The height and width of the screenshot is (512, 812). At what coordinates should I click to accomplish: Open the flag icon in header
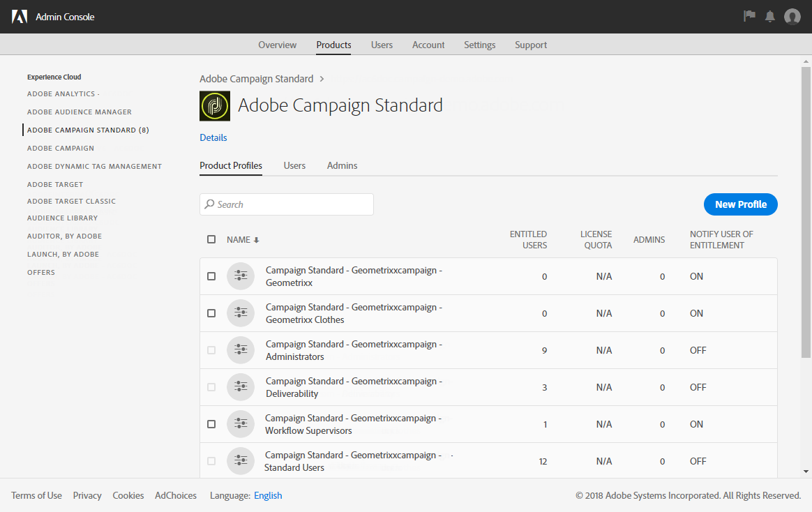pos(750,16)
